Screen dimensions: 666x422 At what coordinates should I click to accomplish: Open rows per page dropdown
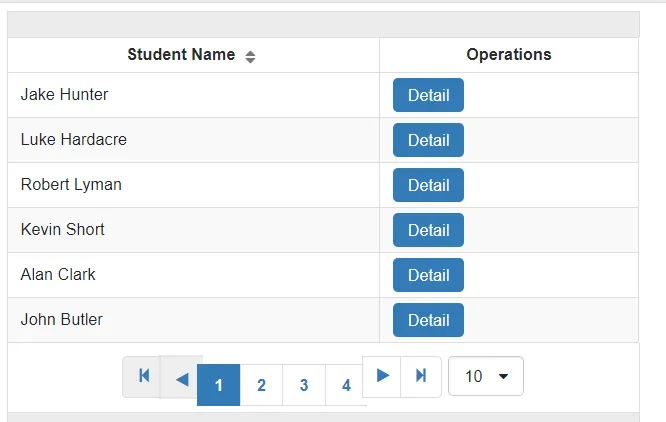tap(486, 376)
